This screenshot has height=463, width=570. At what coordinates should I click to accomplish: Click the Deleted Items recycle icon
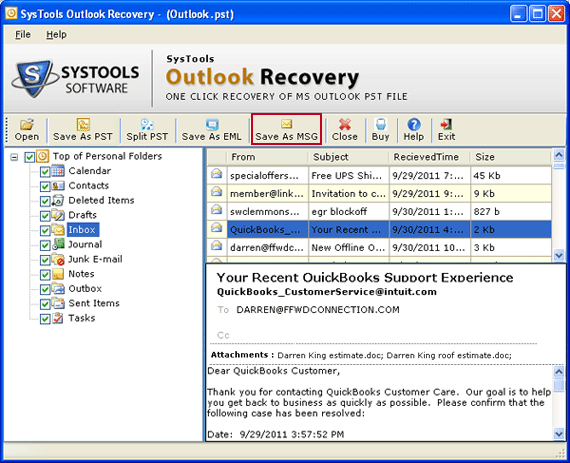click(58, 200)
